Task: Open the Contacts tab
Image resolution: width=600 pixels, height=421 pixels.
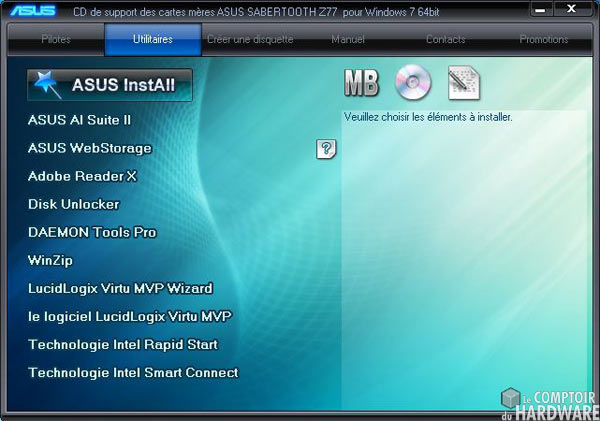Action: point(445,40)
